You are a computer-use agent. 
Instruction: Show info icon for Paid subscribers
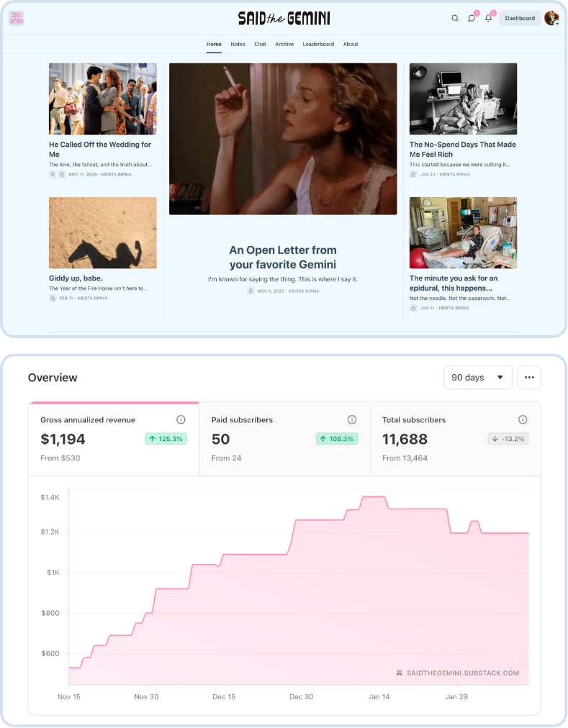click(352, 419)
